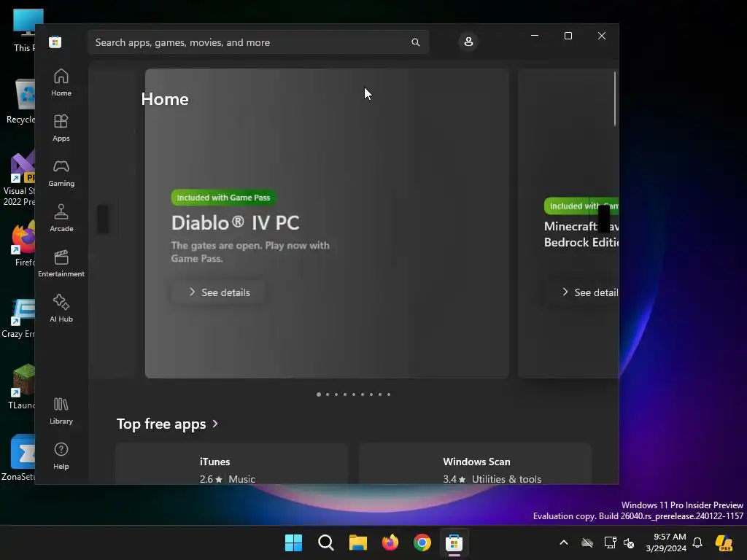Select Recycle Bin desktop icon
The height and width of the screenshot is (560, 747).
pos(21,101)
